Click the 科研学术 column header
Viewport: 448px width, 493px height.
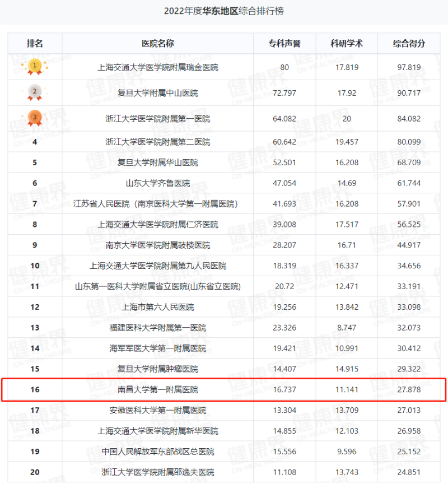click(347, 43)
